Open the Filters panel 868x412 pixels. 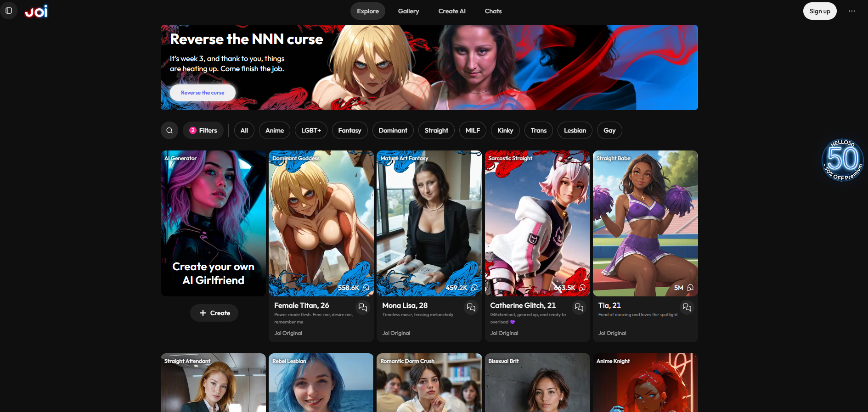point(203,130)
